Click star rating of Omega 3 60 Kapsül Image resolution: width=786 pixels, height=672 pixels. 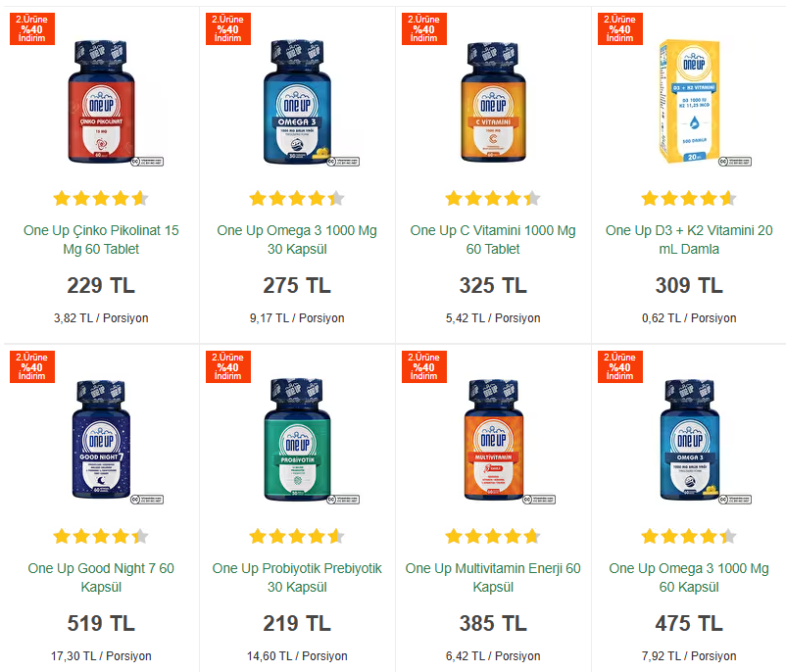(x=689, y=537)
